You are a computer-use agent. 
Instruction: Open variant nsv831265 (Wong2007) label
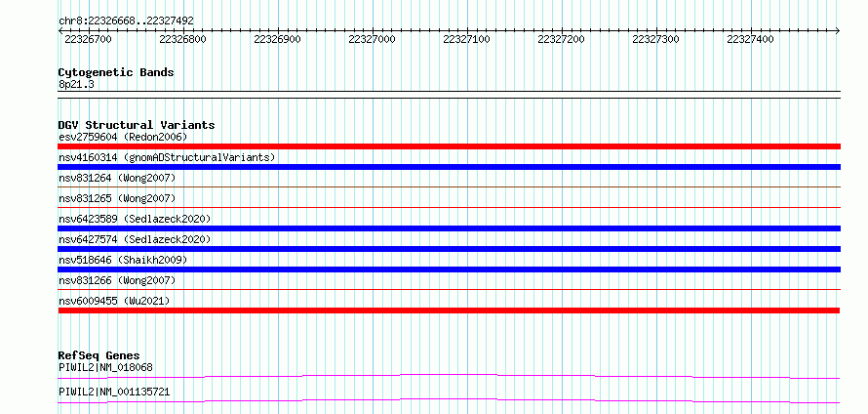point(117,198)
